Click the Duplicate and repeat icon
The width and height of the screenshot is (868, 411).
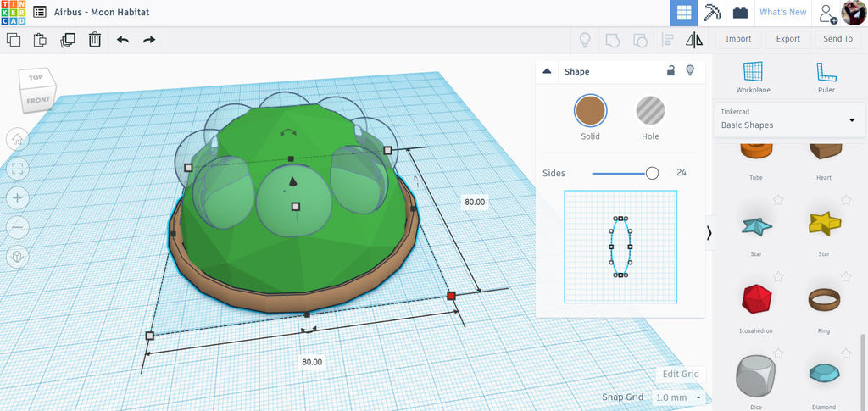68,40
